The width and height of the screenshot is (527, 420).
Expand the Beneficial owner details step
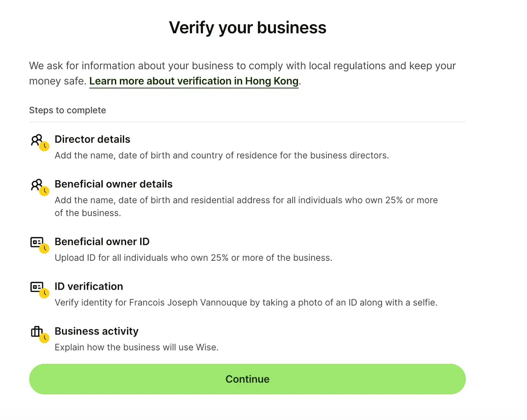114,184
